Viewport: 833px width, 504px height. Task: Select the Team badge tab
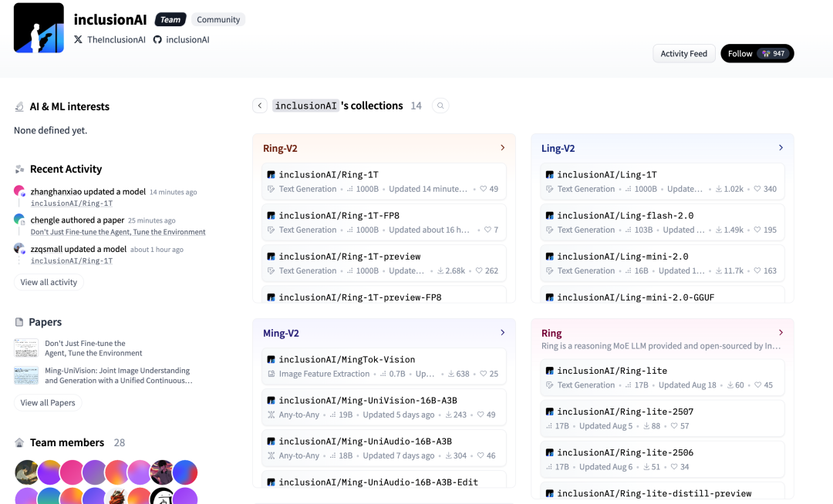click(170, 19)
